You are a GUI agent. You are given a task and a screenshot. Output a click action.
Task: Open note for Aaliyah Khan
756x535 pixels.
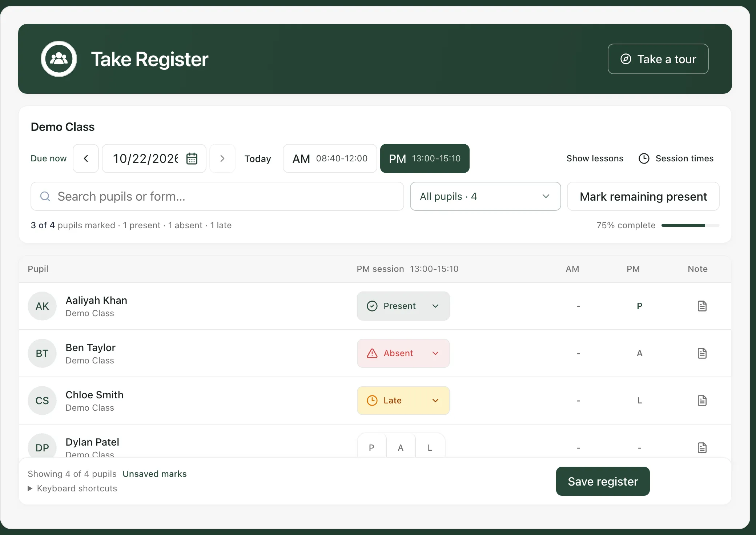pos(702,306)
